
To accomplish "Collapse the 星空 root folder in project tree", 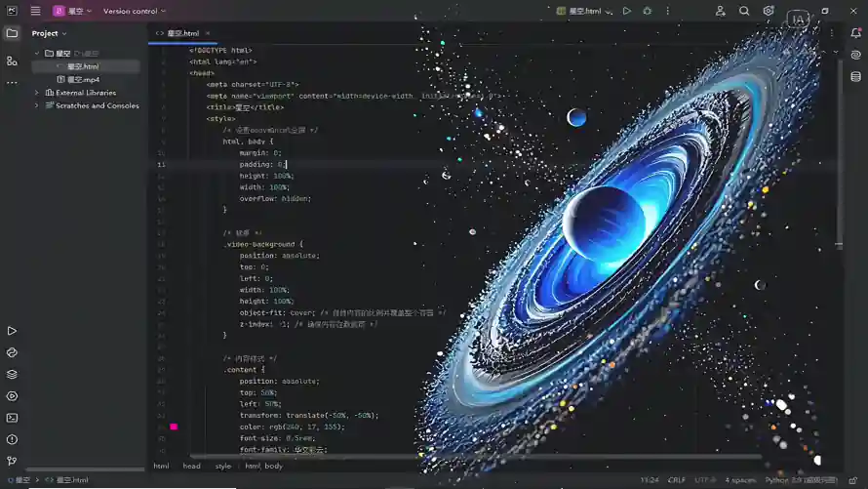I will [37, 53].
